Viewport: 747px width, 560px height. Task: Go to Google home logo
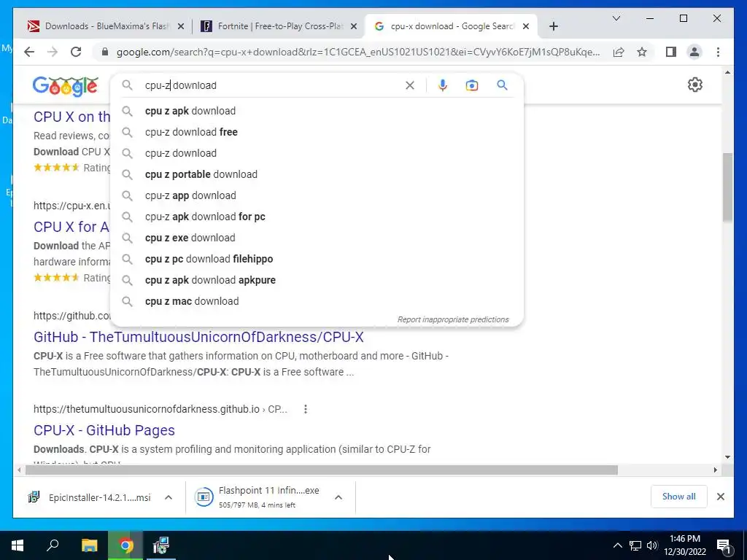65,86
